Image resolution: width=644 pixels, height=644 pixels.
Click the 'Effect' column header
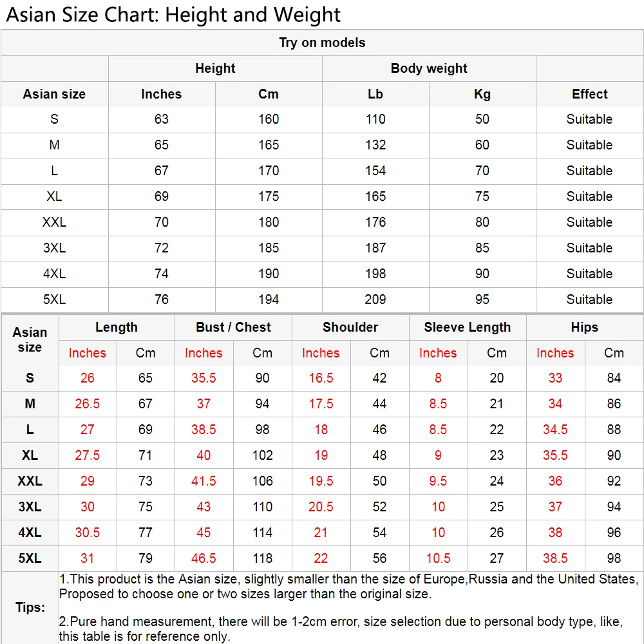click(589, 94)
